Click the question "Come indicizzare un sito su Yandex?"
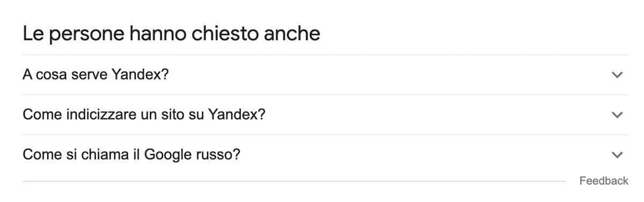644x202 pixels. tap(144, 114)
